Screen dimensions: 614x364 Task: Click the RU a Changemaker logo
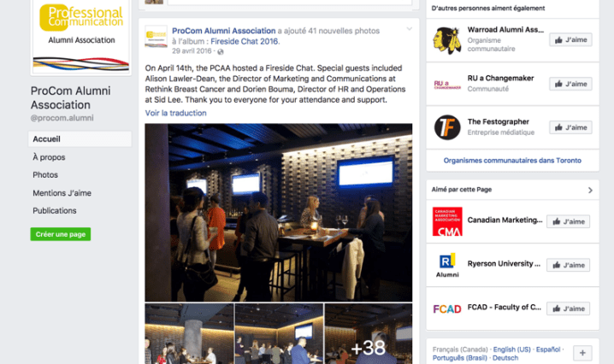pyautogui.click(x=447, y=85)
